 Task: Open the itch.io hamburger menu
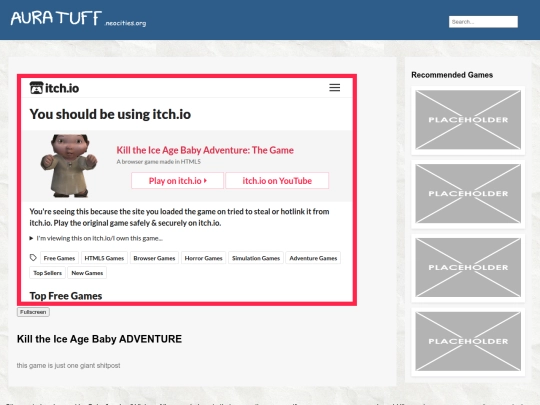pos(334,87)
